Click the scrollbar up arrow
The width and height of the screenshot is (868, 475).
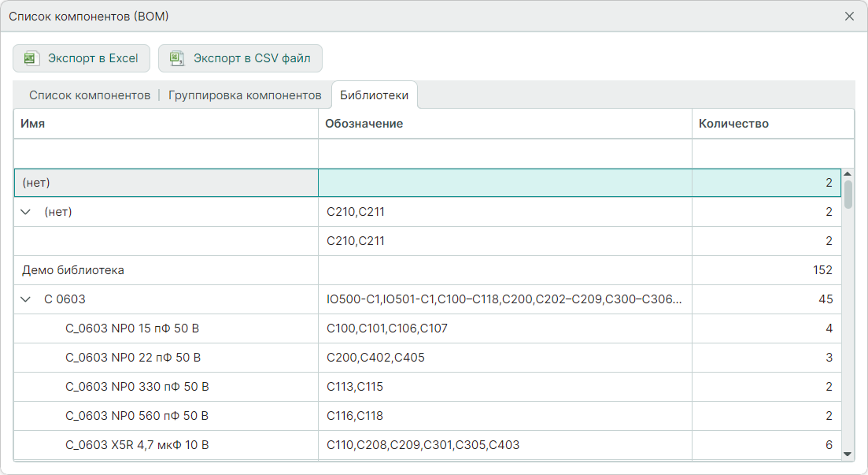pyautogui.click(x=848, y=174)
